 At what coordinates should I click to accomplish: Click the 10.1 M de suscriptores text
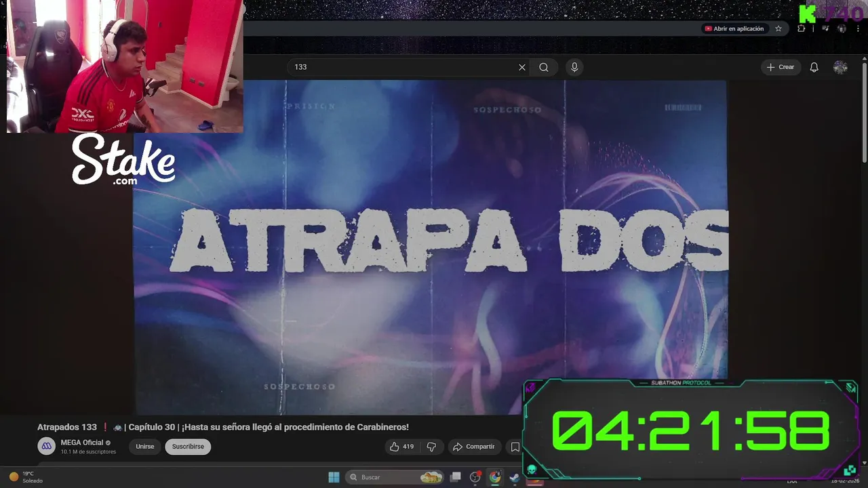coord(88,452)
